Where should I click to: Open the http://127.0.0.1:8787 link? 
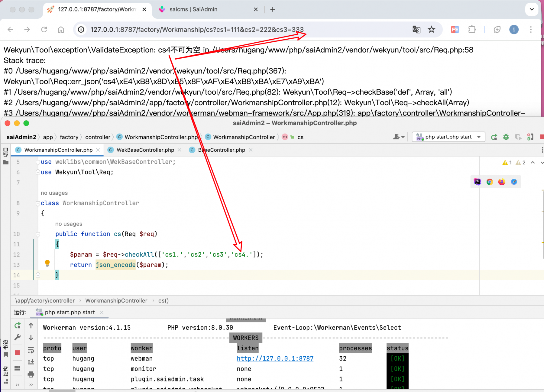click(x=275, y=358)
